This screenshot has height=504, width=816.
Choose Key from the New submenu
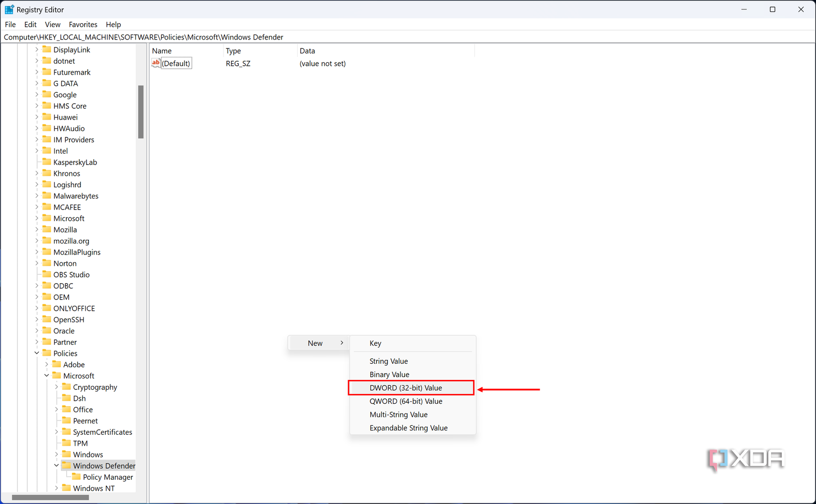pyautogui.click(x=412, y=343)
